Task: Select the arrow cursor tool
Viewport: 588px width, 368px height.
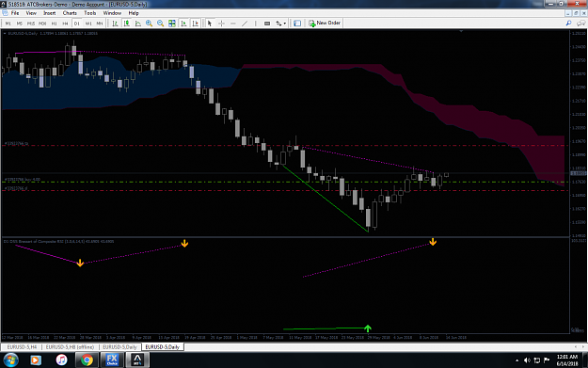Action: pyautogui.click(x=210, y=24)
